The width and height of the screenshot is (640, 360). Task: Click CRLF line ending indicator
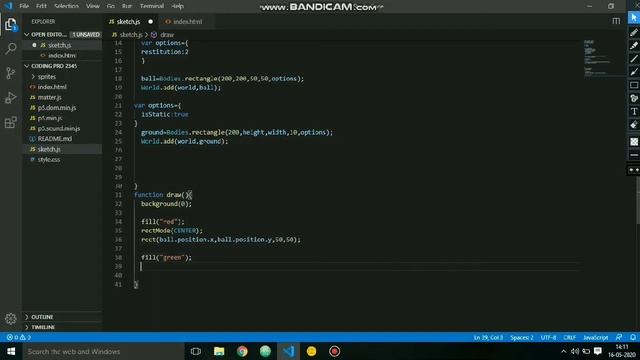[x=569, y=337]
